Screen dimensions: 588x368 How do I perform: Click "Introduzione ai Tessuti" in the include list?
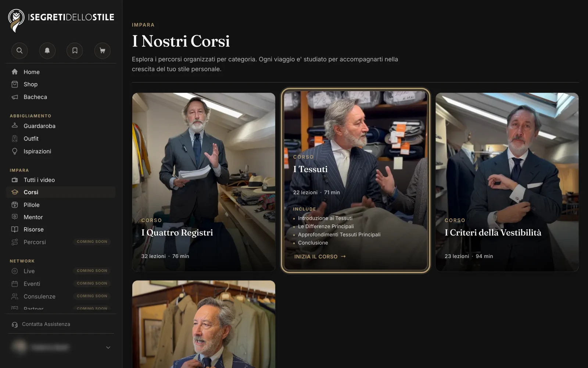coord(325,218)
